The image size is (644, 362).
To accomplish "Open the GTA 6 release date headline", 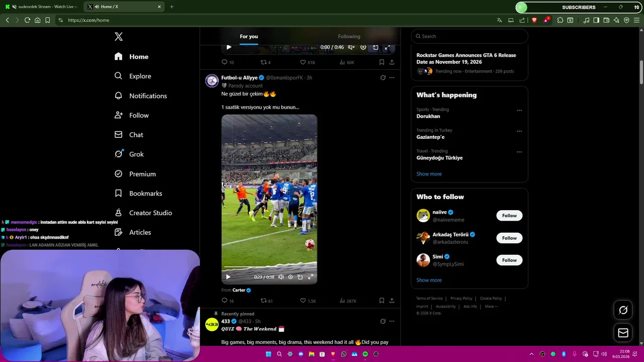I will pos(466,58).
